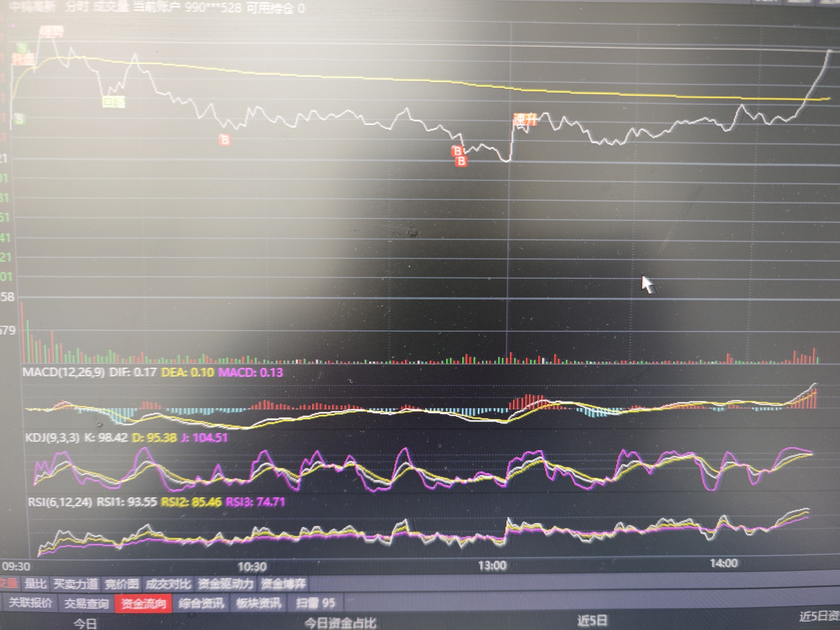Click the 扫雷 95 tab
The height and width of the screenshot is (630, 840).
[315, 603]
